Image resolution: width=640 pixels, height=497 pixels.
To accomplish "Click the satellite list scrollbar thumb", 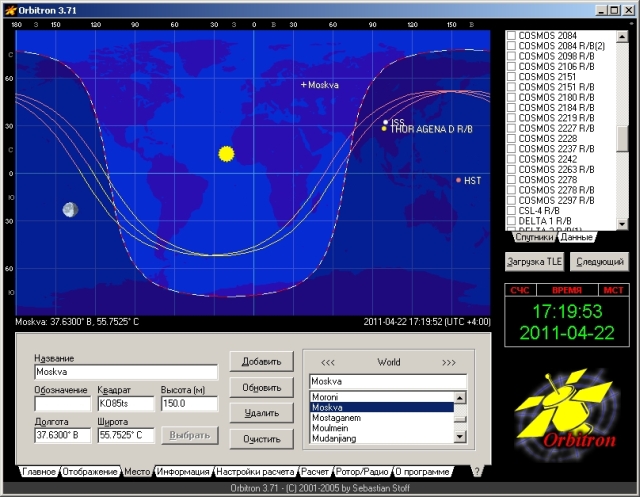I will point(622,139).
